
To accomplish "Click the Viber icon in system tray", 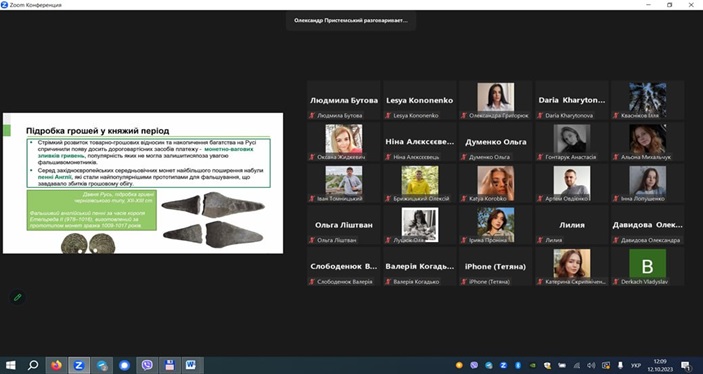I will [x=474, y=365].
